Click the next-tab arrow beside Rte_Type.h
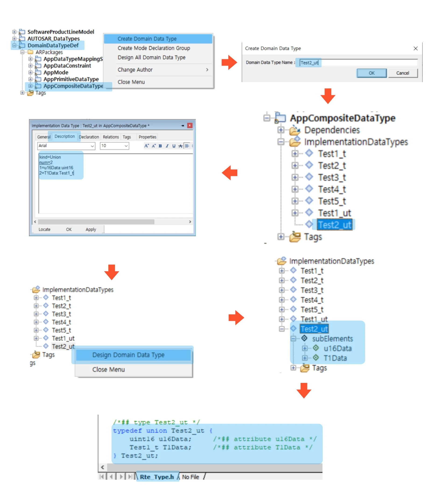 tap(121, 477)
